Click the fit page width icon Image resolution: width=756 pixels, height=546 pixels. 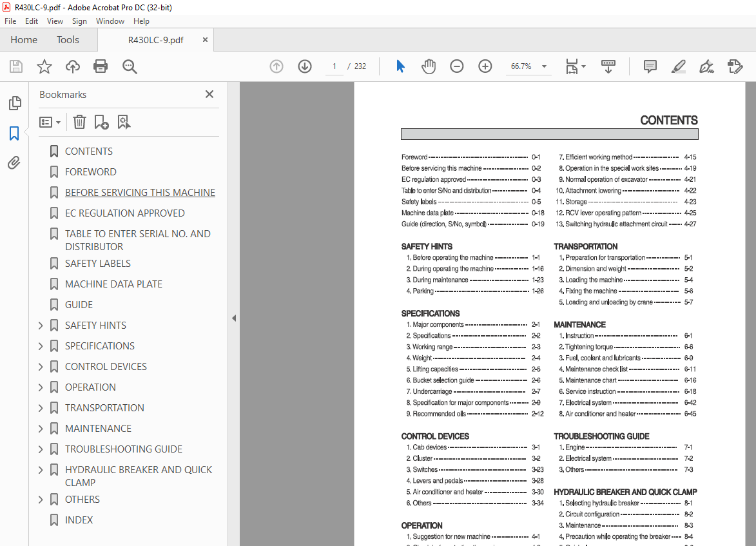tap(571, 66)
